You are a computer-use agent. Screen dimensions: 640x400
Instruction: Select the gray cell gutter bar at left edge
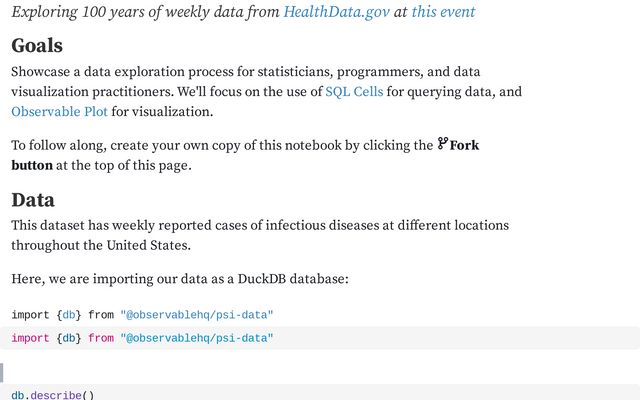pyautogui.click(x=2, y=372)
